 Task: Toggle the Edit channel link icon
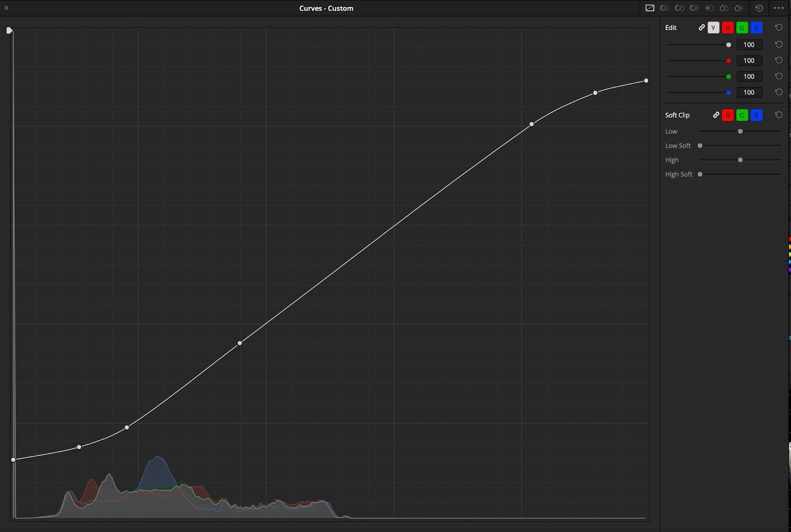point(702,28)
